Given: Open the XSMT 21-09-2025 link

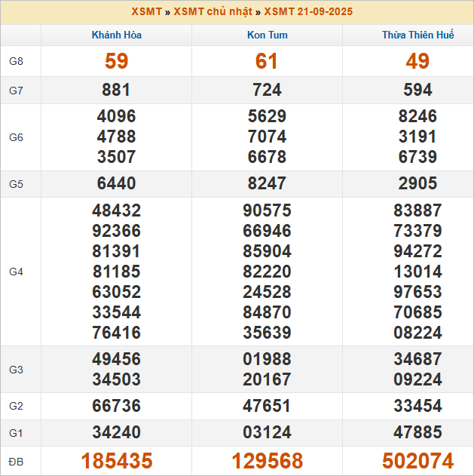Looking at the screenshot, I should (x=308, y=12).
